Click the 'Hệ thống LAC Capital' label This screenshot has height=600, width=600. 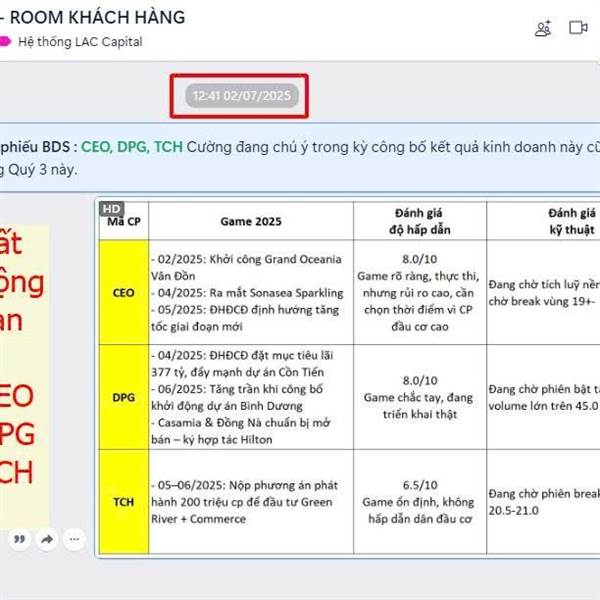80,41
